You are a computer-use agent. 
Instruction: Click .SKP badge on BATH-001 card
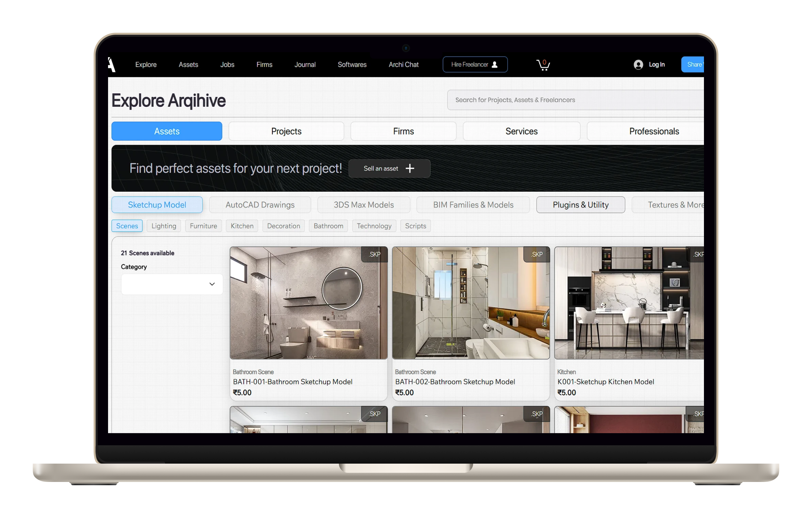tap(374, 255)
